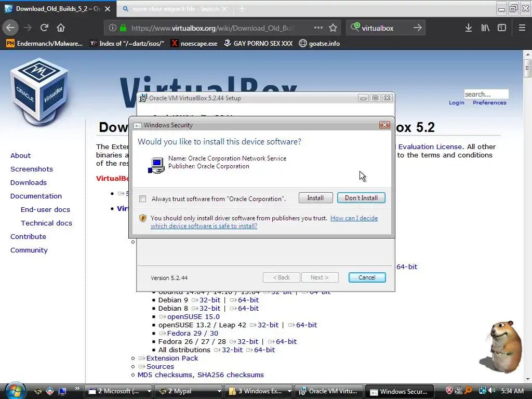Click the Login link
This screenshot has height=399, width=532.
tap(457, 102)
